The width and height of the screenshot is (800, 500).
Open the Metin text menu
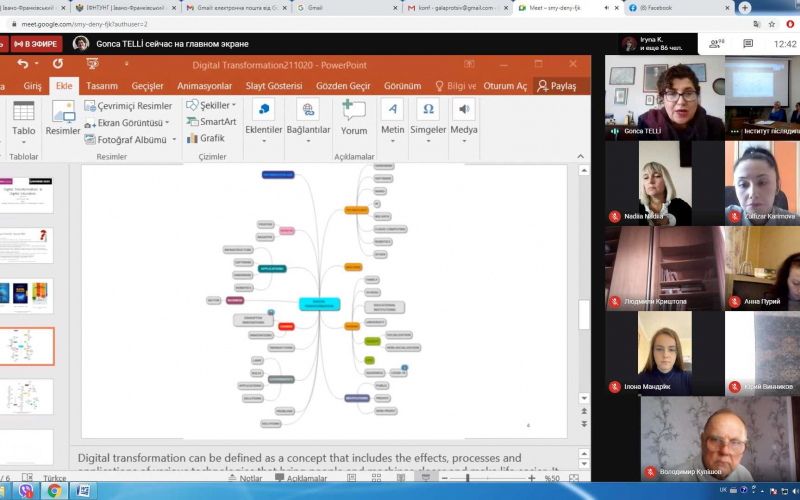[x=392, y=122]
